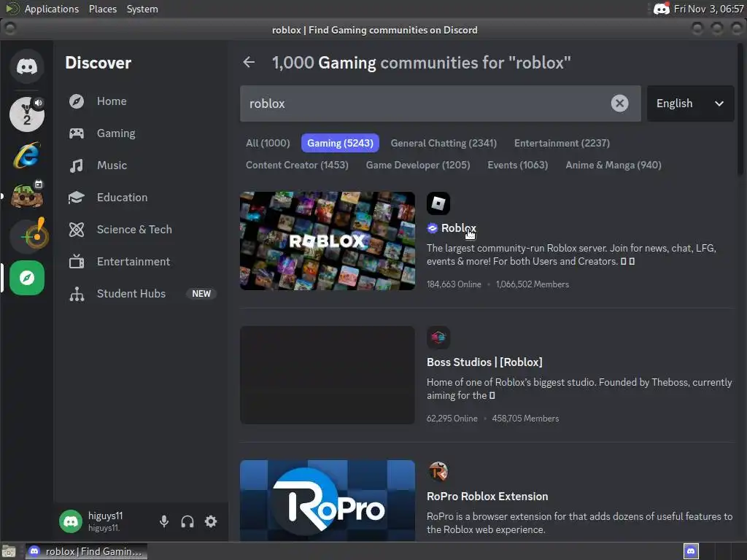Click the results list scrollbar
This screenshot has height=560, width=747.
coord(740,109)
